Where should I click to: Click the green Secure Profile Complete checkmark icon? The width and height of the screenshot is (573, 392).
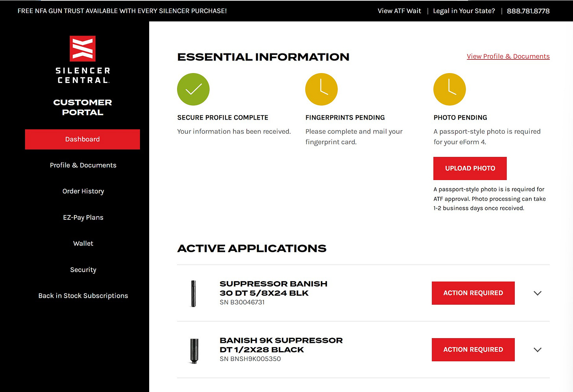tap(193, 89)
